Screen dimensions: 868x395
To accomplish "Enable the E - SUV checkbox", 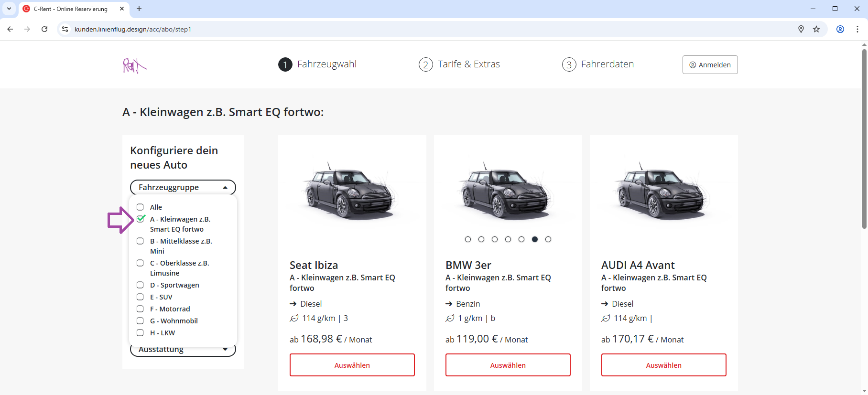I will click(140, 297).
